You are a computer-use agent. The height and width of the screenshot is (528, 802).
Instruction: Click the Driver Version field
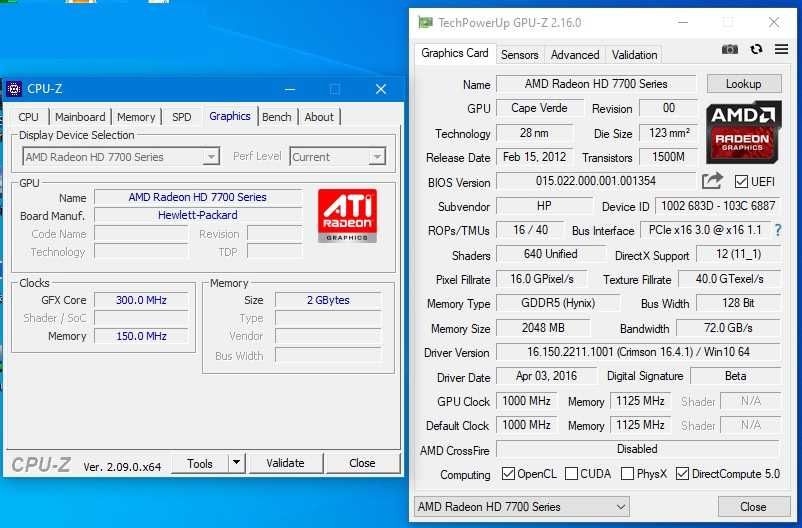tap(638, 352)
